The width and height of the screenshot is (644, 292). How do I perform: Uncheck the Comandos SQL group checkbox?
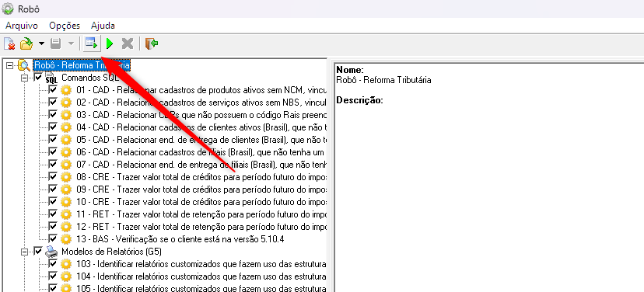coord(38,77)
